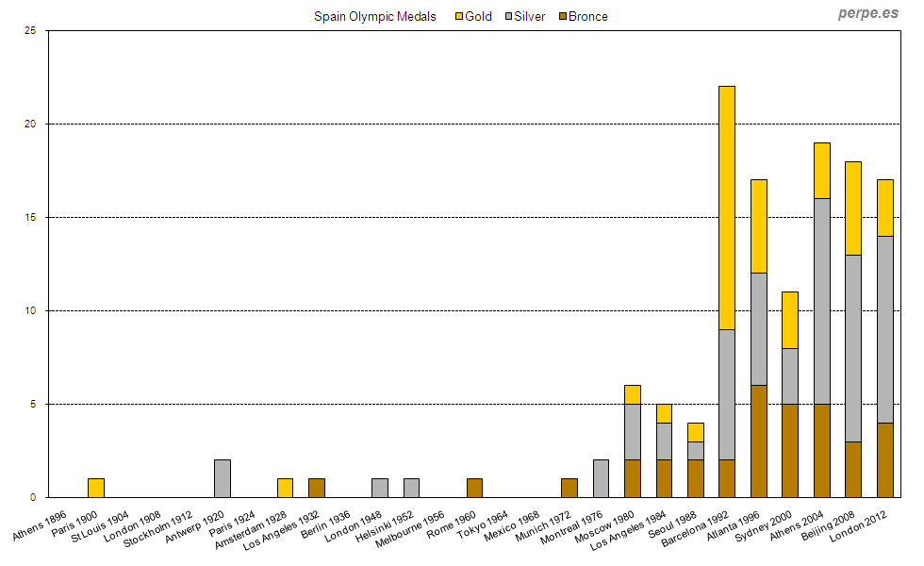Select the 25 value on the y-axis
This screenshot has width=924, height=566.
point(30,31)
